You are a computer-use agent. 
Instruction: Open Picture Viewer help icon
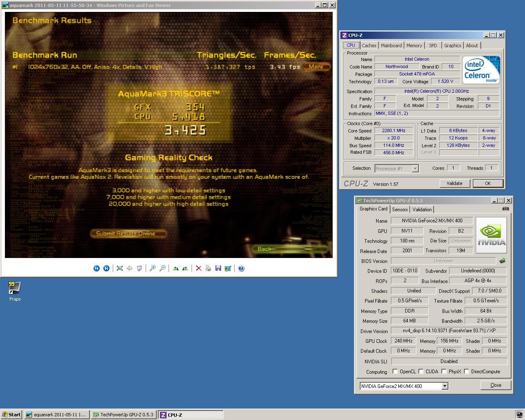click(x=241, y=268)
